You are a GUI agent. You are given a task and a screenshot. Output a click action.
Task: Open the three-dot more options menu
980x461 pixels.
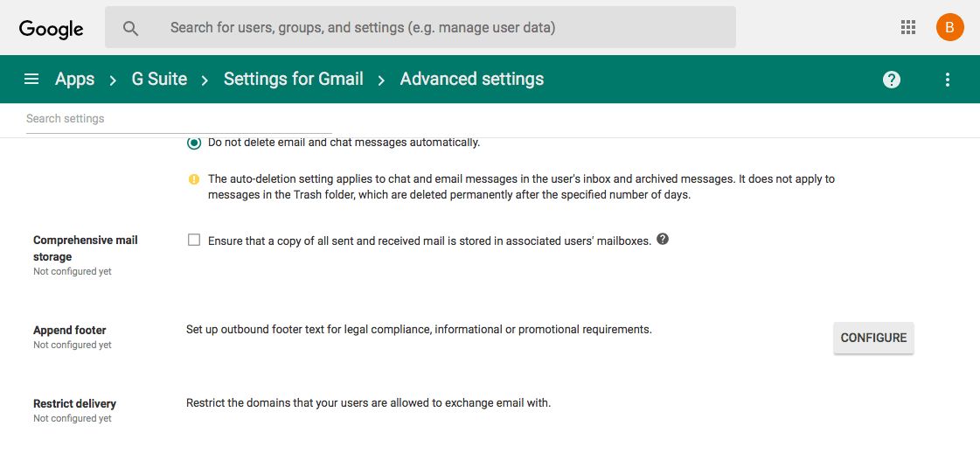click(x=948, y=80)
